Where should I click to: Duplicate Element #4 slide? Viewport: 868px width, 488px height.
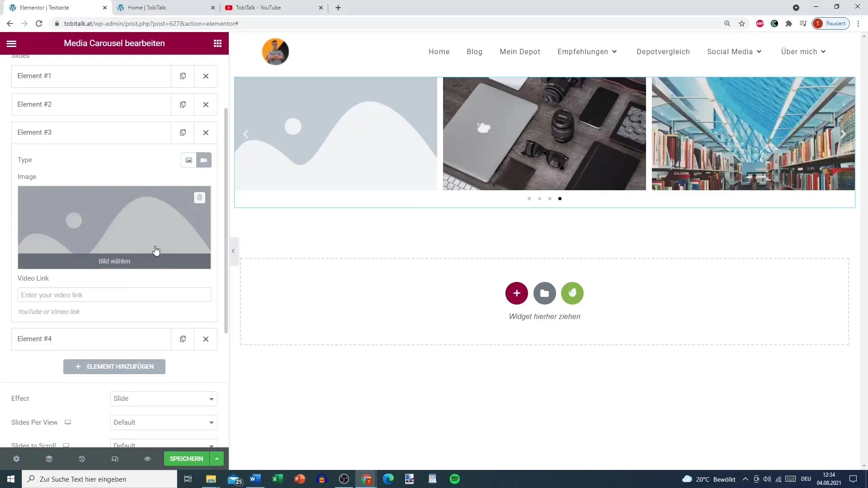tap(183, 339)
